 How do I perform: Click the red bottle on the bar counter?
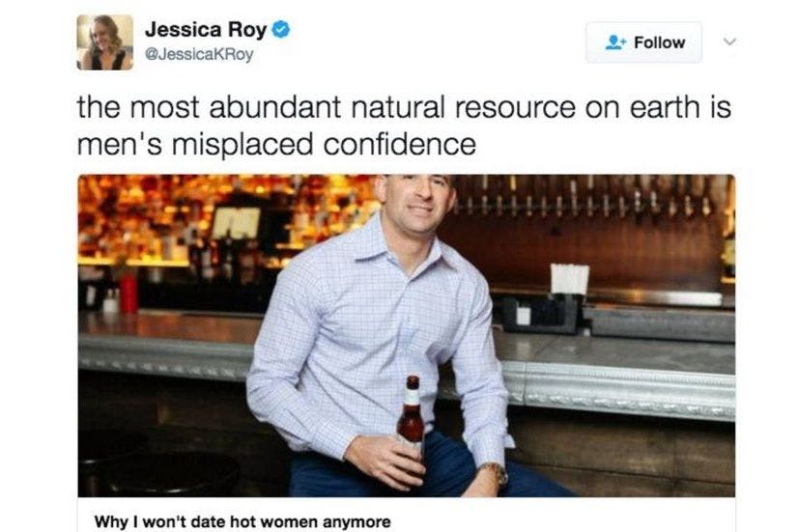(128, 293)
